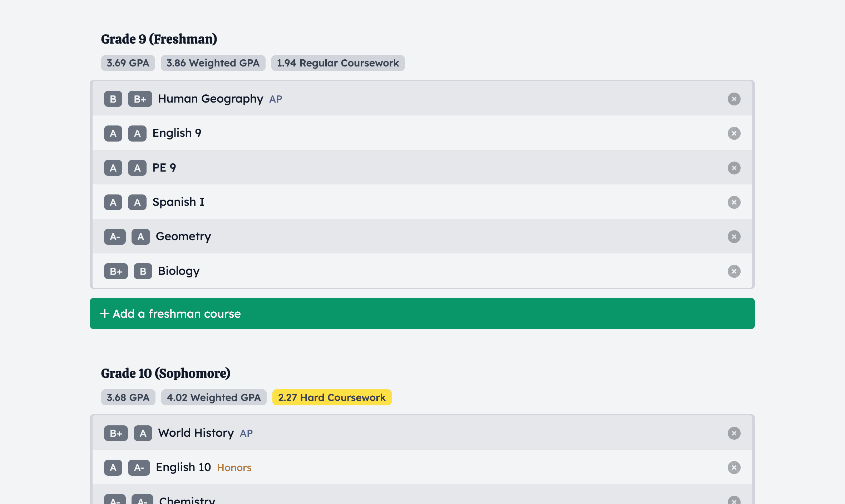The height and width of the screenshot is (504, 845).
Task: Edit World History first semester B+ grade
Action: 116,433
